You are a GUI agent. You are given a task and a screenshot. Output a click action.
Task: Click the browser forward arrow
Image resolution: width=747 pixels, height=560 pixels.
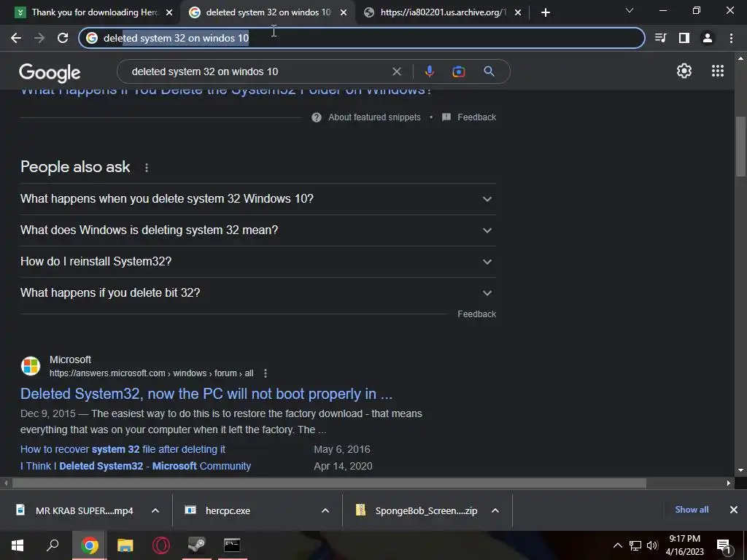[x=39, y=38]
